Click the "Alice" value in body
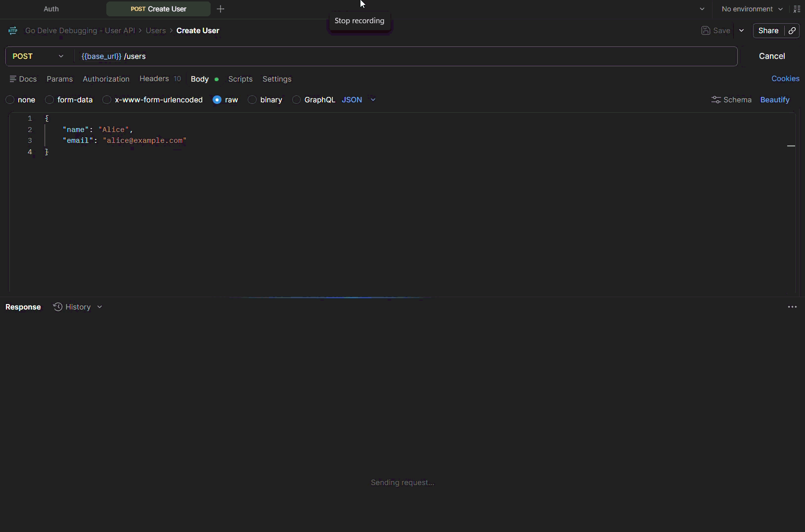 (x=114, y=130)
